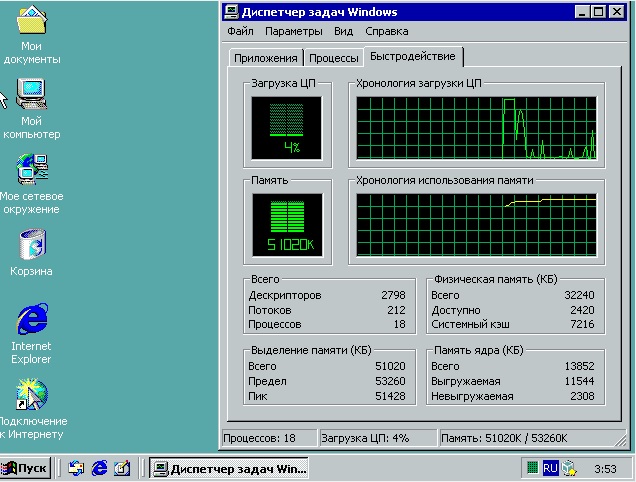The height and width of the screenshot is (482, 636).
Task: Click the RU language indicator in tray
Action: point(550,468)
